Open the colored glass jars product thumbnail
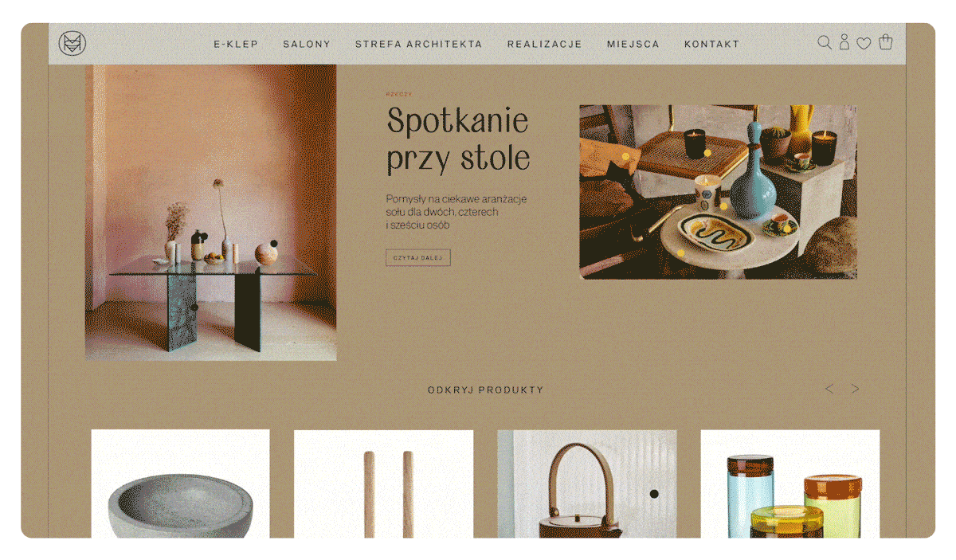Screen dimensions: 956x560 click(790, 484)
